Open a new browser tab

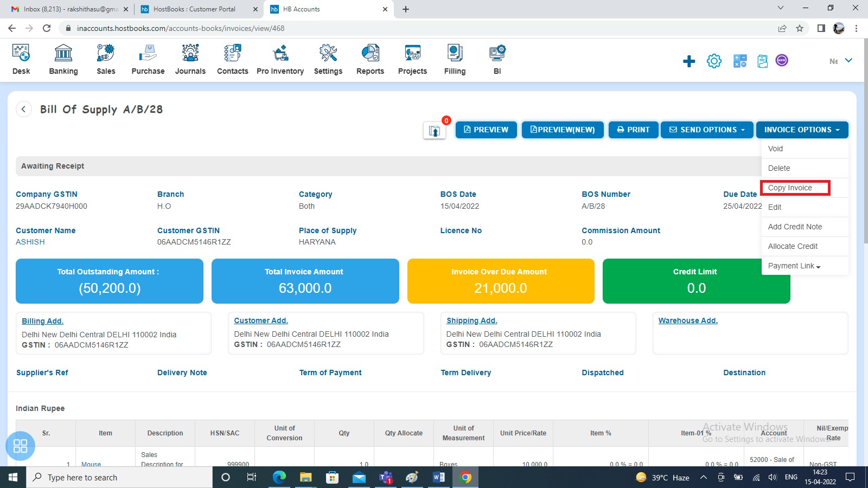406,9
